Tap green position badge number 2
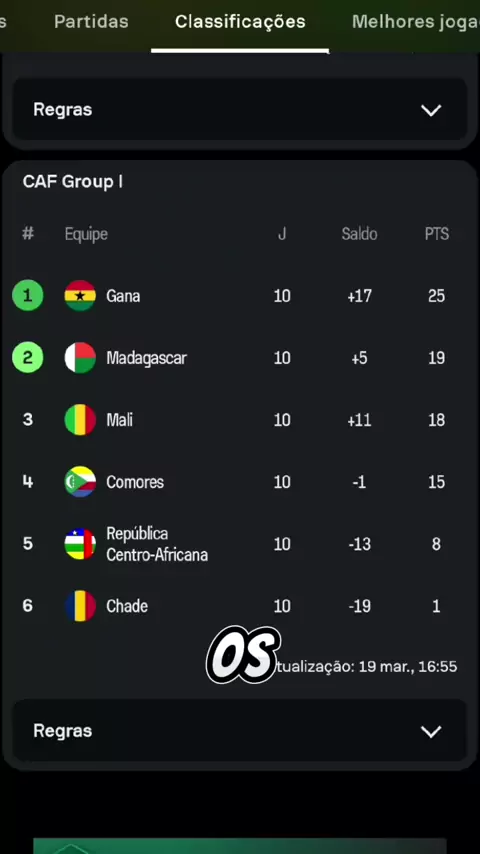Image resolution: width=480 pixels, height=854 pixels. point(28,357)
